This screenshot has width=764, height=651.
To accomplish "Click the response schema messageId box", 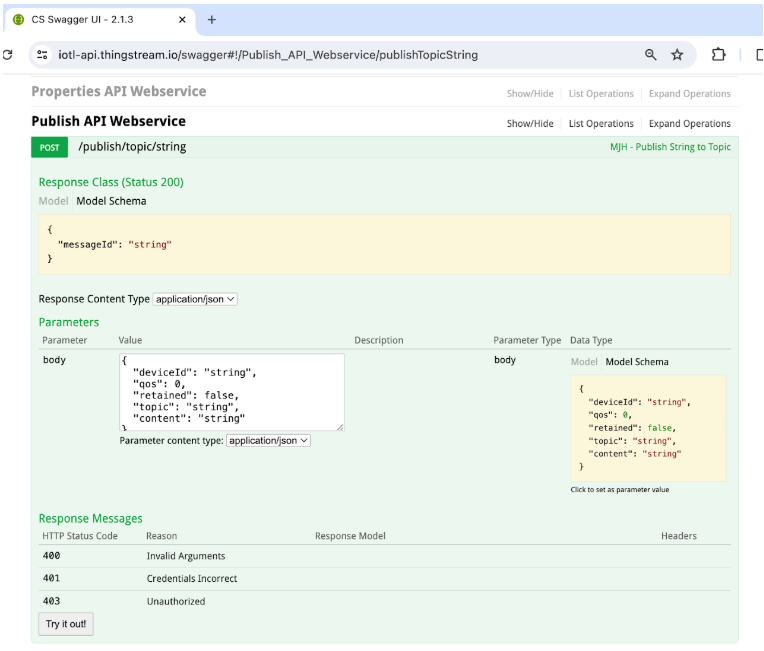I will (x=384, y=244).
